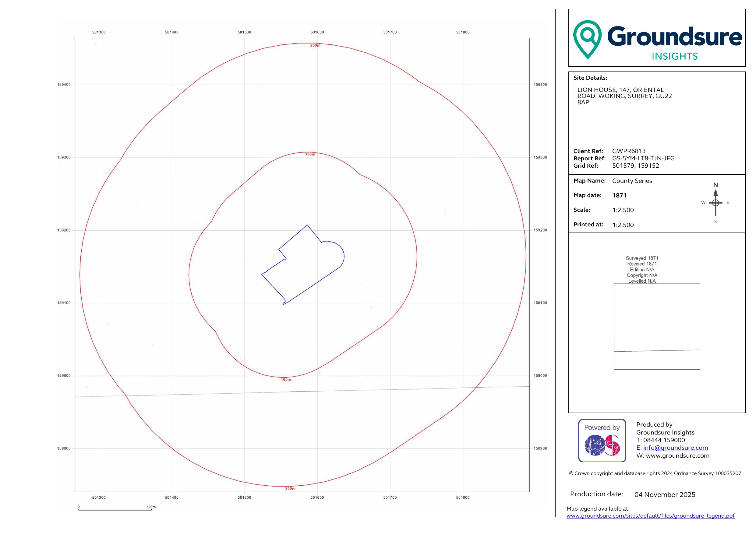
Task: Click the blue site boundary outline
Action: [293, 237]
